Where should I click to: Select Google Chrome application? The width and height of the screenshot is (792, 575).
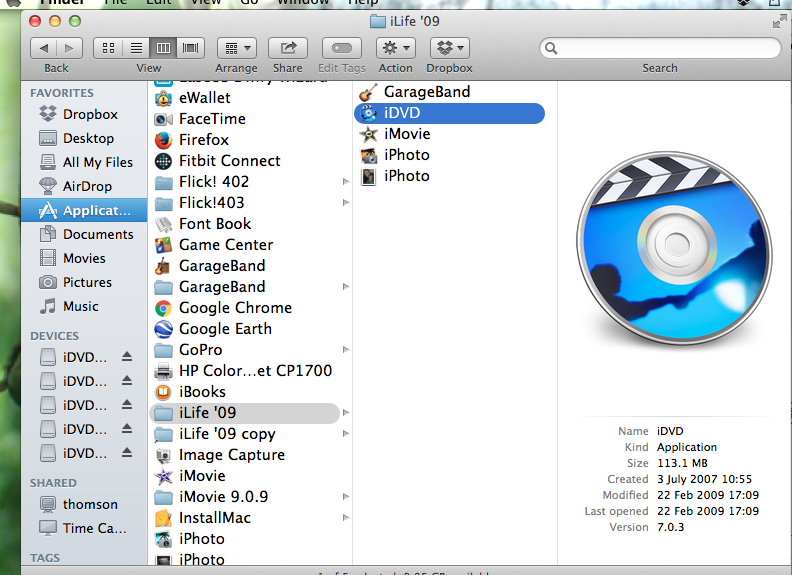(x=235, y=308)
